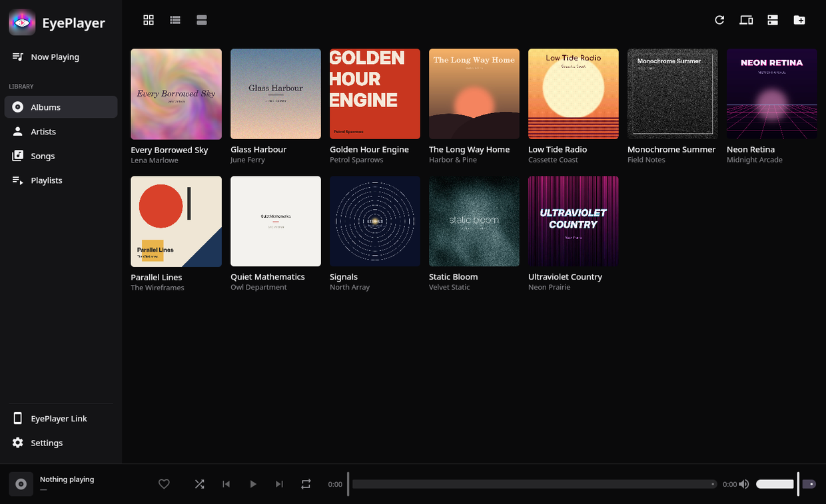
Task: Click the playback progress bar
Action: point(534,484)
